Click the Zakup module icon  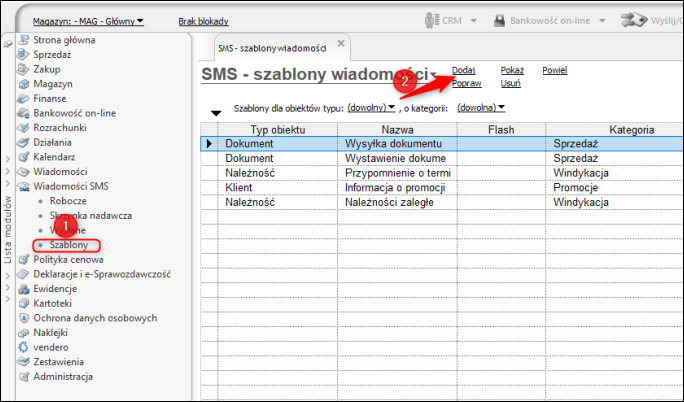(23, 69)
